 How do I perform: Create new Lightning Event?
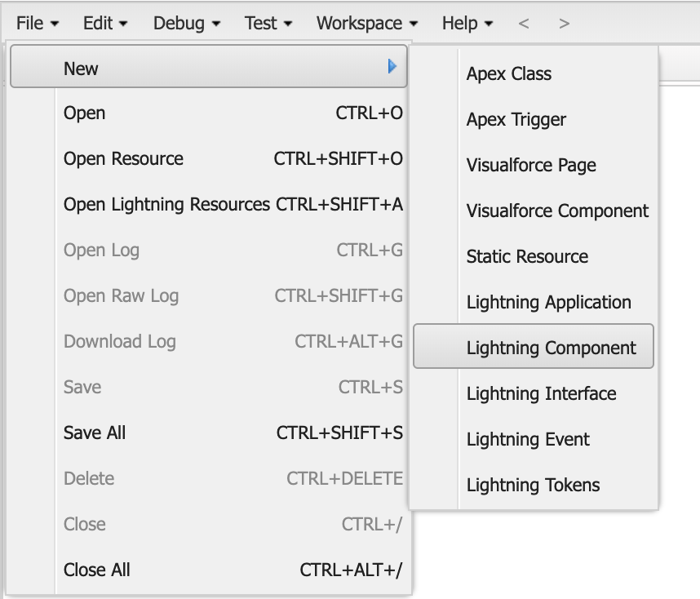[528, 440]
